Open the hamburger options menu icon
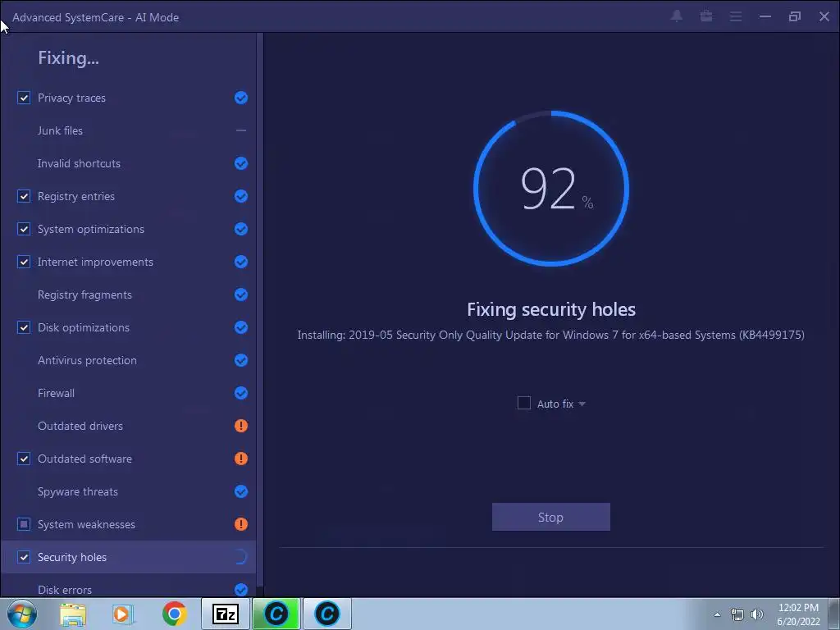This screenshot has height=630, width=840. coord(736,16)
